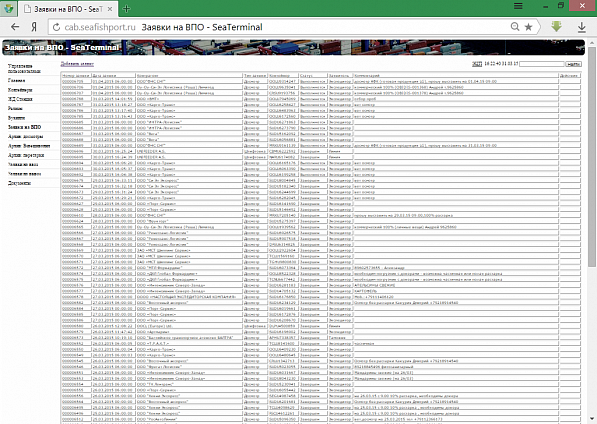Click the vertical scrollbar thumb
The width and height of the screenshot is (597, 424).
pos(592,156)
